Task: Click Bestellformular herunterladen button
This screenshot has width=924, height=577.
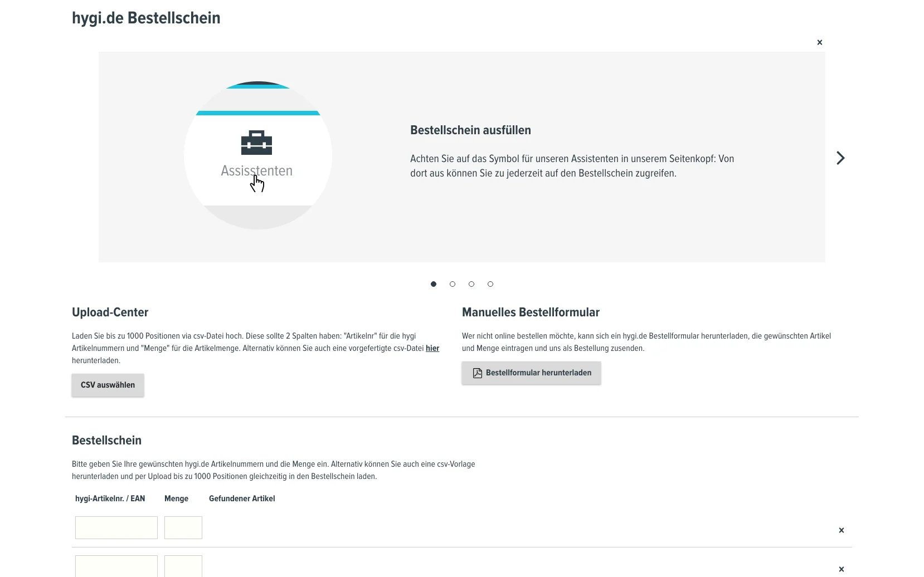Action: click(531, 373)
